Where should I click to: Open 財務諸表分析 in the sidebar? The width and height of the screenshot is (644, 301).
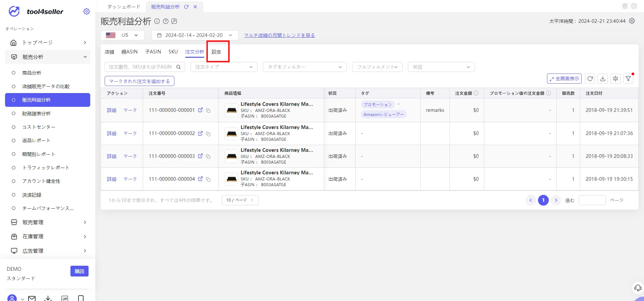36,114
